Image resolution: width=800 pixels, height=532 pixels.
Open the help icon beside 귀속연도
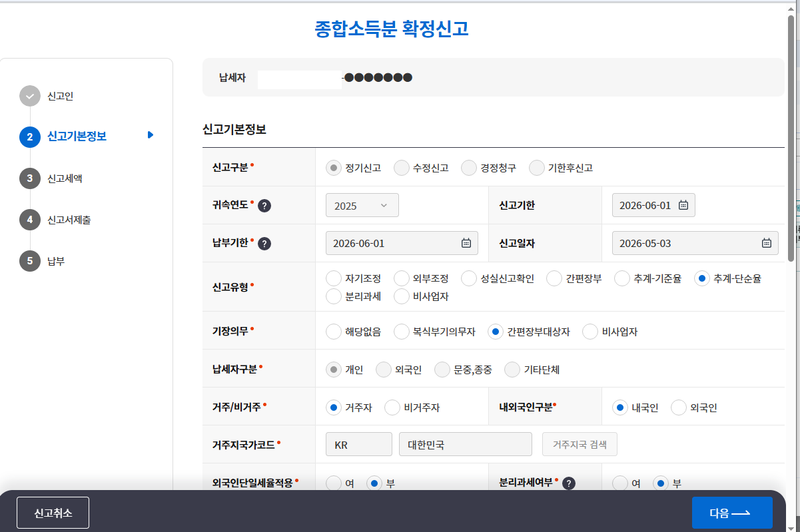coord(264,206)
